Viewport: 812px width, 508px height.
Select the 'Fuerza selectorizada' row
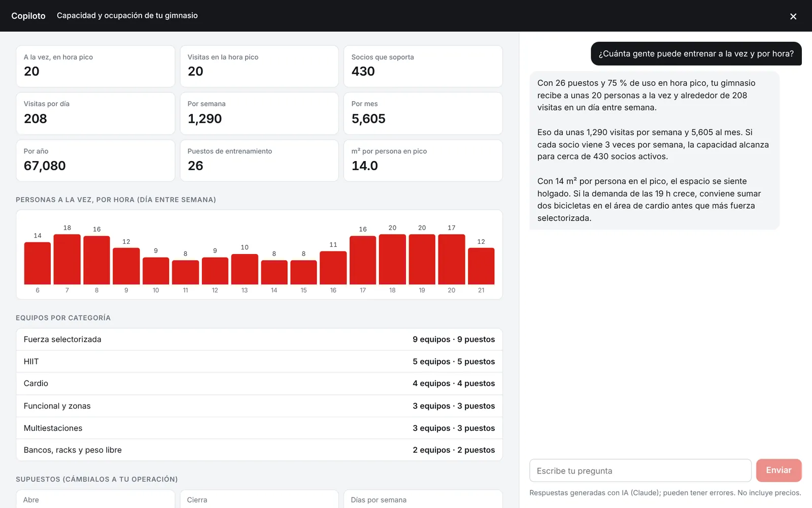tap(259, 339)
